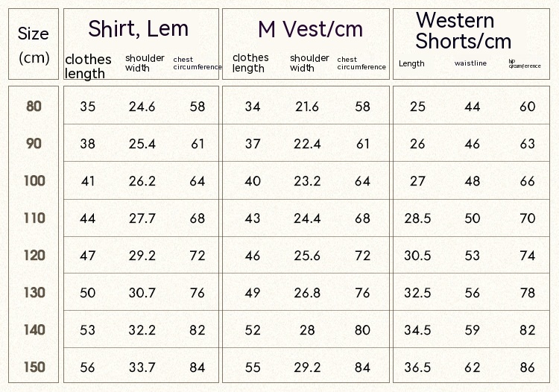The height and width of the screenshot is (392, 559).
Task: Click the 'M Vest/cm' table heading
Action: (310, 30)
